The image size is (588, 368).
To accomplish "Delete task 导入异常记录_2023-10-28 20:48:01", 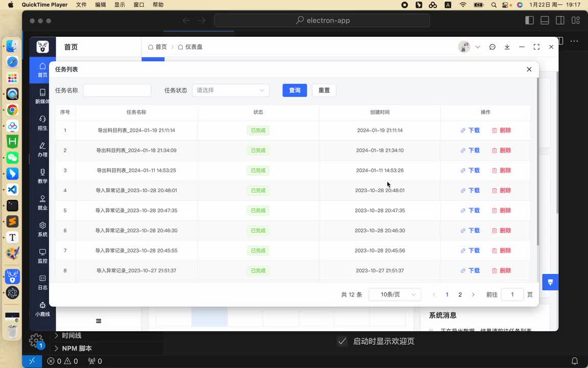I will (501, 190).
